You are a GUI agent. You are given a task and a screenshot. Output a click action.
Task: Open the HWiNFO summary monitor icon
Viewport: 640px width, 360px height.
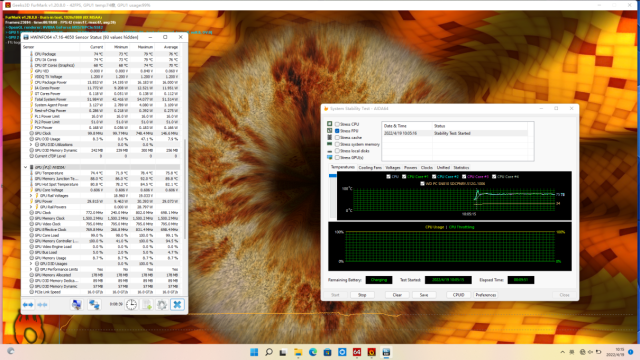(76, 304)
